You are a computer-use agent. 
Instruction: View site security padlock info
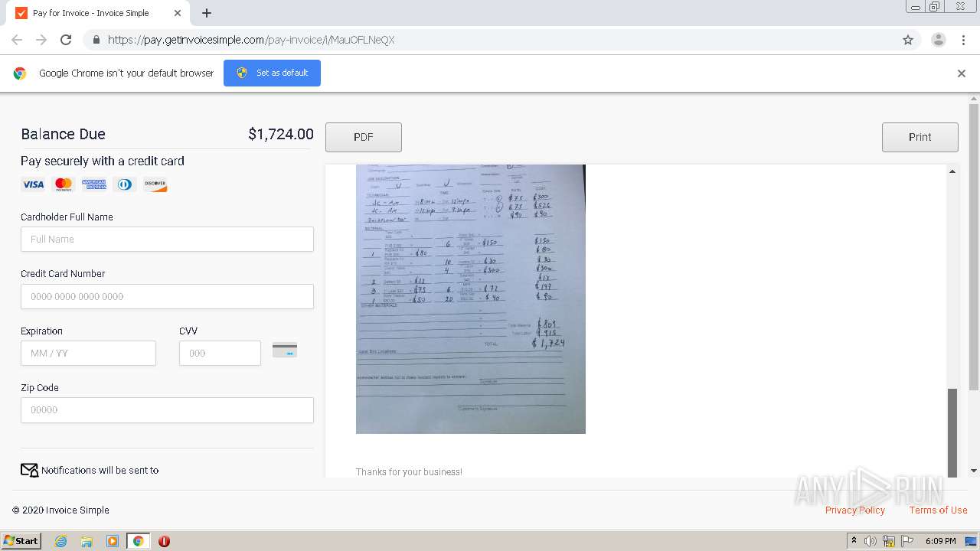pyautogui.click(x=96, y=40)
